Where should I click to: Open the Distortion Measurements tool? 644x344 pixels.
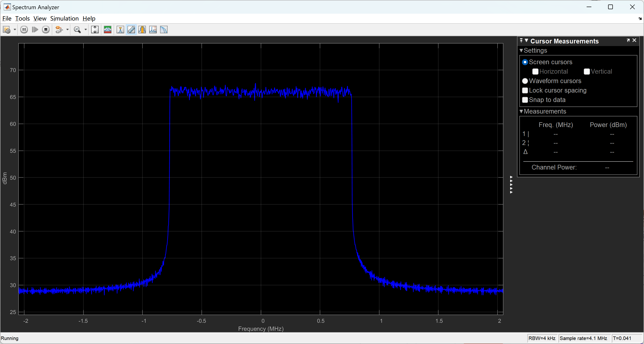(153, 30)
